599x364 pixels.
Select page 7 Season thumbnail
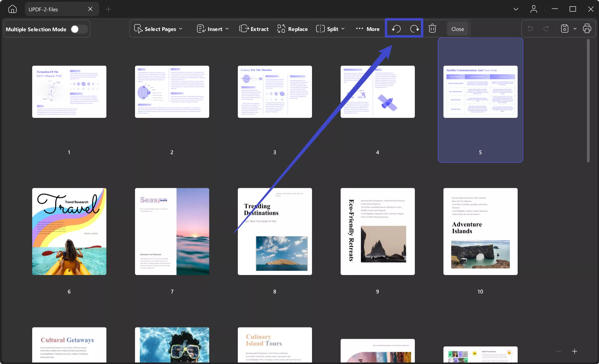172,231
